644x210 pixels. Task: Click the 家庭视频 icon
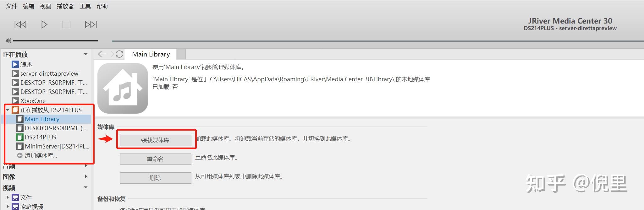15,207
